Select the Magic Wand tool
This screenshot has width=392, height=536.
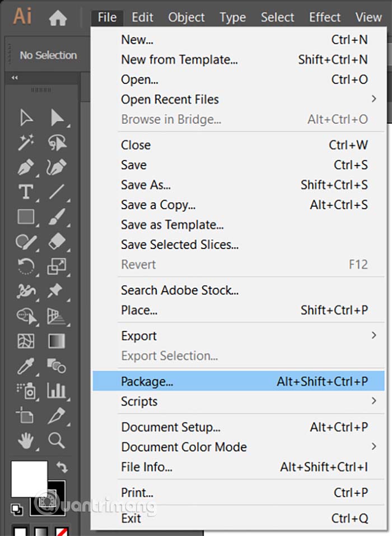[x=26, y=142]
